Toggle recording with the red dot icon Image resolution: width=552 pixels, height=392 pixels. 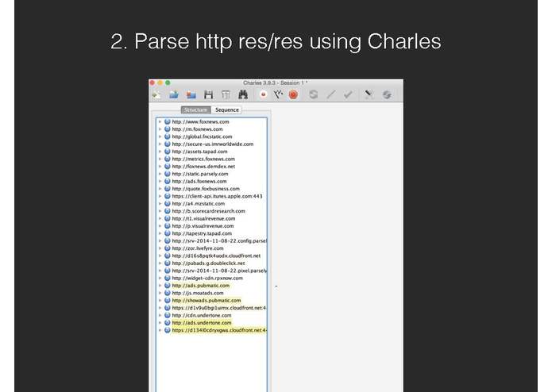tap(263, 94)
